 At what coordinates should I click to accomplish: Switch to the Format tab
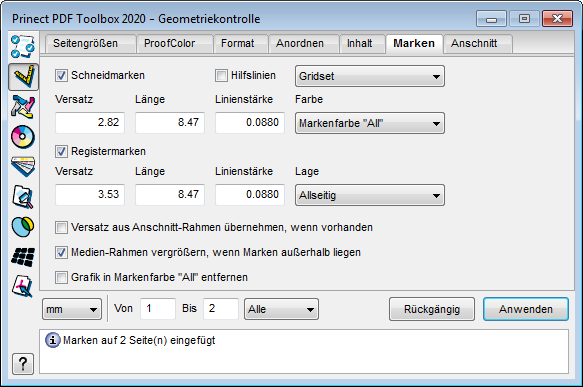241,44
